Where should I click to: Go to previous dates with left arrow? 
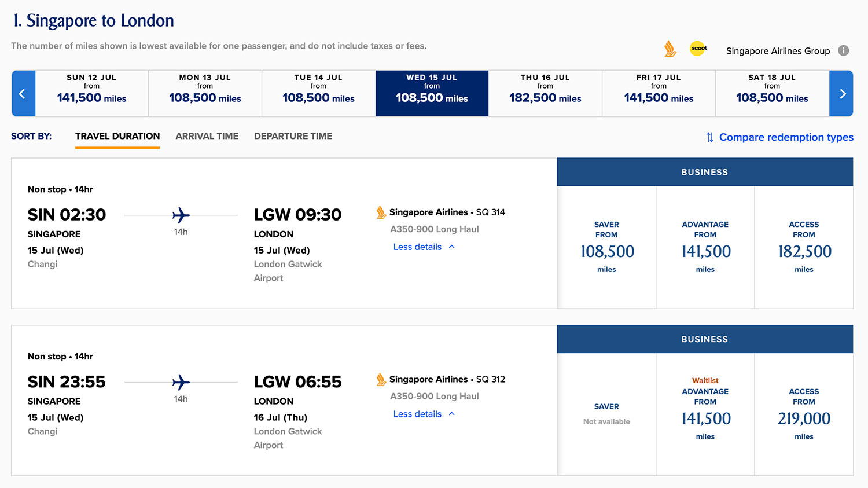pos(23,94)
